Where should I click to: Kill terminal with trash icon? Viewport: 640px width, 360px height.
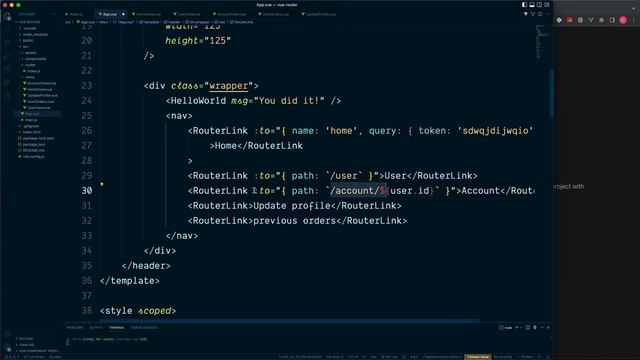(x=535, y=327)
